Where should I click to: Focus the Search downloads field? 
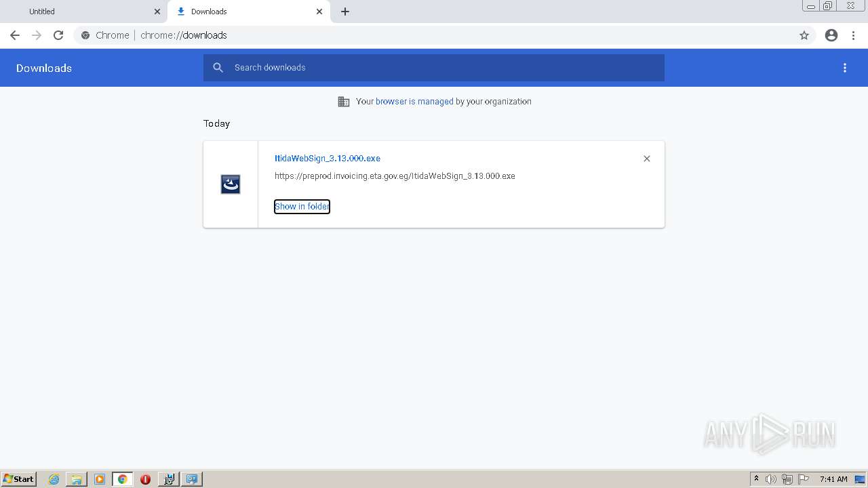(x=434, y=68)
